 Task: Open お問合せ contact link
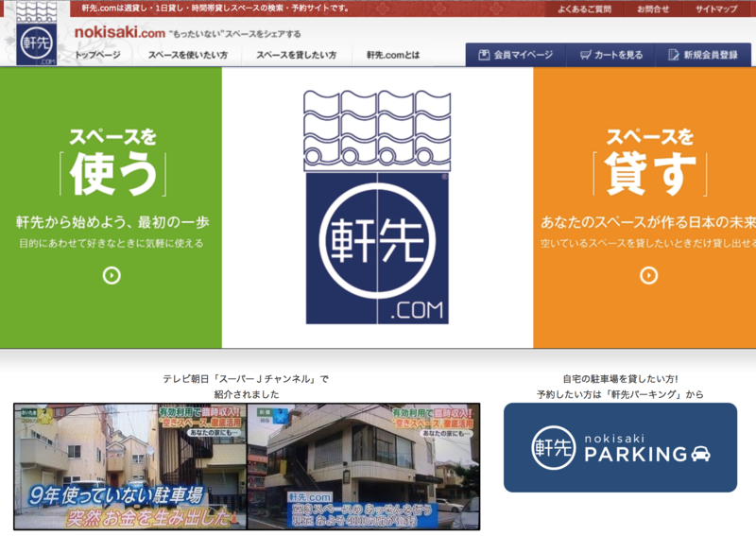click(x=653, y=9)
